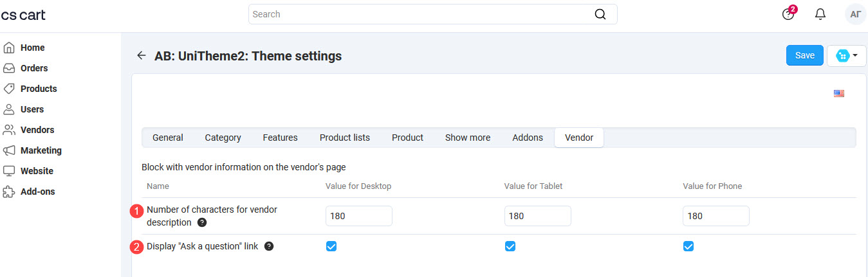The height and width of the screenshot is (277, 868).
Task: Click the AB: UniTheme2: Theme settings title
Action: (x=248, y=56)
